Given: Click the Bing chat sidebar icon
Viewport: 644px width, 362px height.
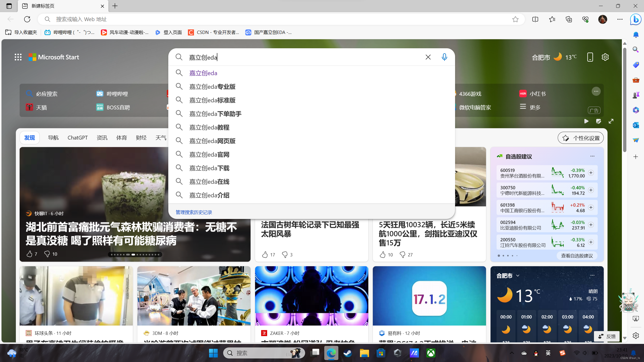Looking at the screenshot, I should coord(635,19).
